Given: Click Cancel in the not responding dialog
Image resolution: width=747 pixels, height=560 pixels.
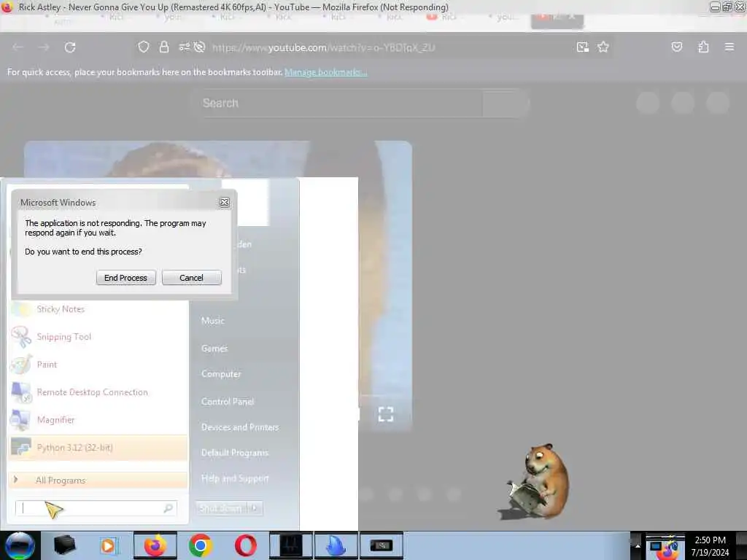Looking at the screenshot, I should (192, 278).
